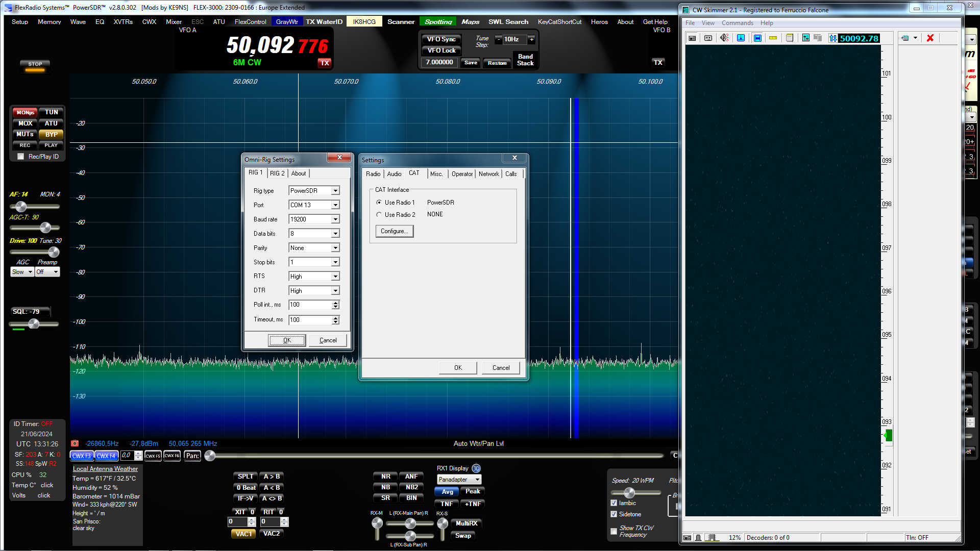Open the Preamp Off dropdown
The height and width of the screenshot is (551, 980).
coord(47,272)
